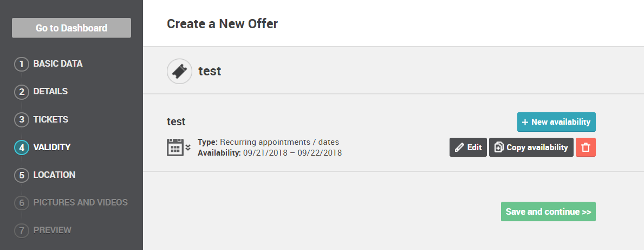This screenshot has width=644, height=250.
Task: Click the red trash delete icon
Action: click(x=586, y=147)
